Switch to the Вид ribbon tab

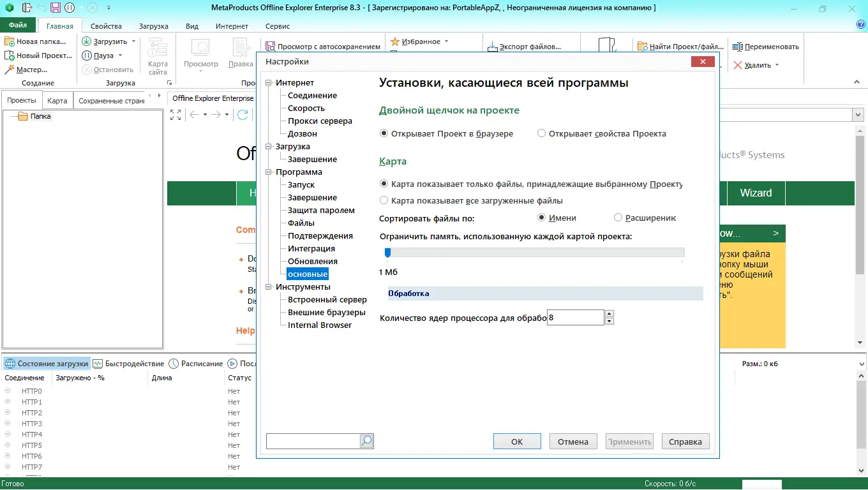tap(192, 26)
